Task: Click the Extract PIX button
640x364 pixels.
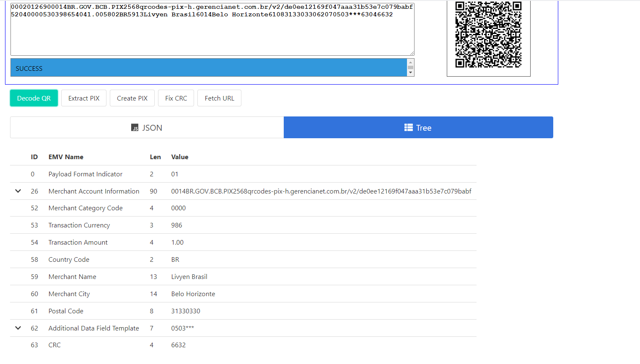Action: point(84,98)
